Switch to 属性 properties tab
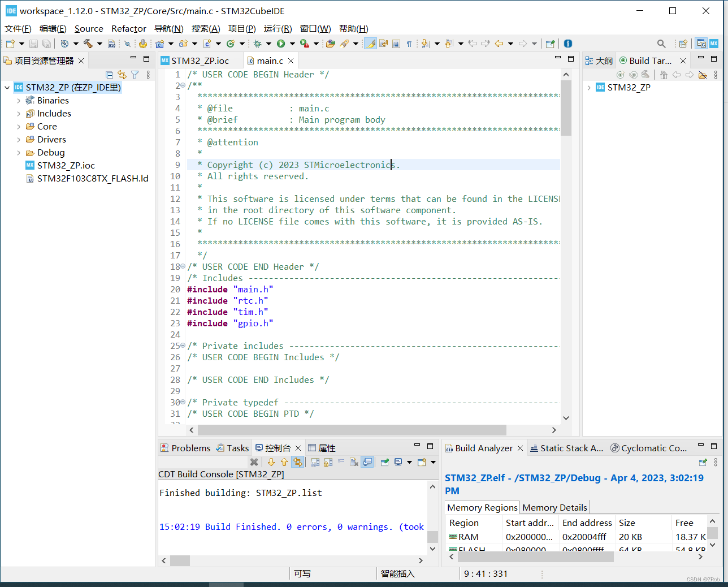728x587 pixels. (x=322, y=448)
